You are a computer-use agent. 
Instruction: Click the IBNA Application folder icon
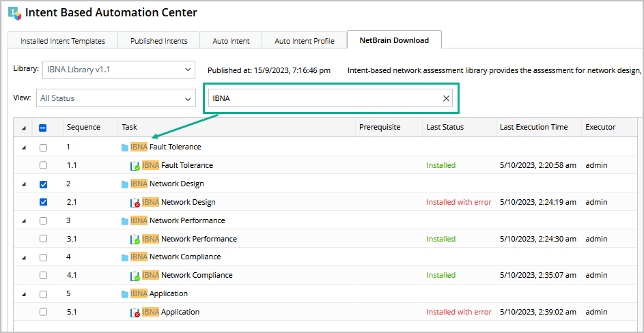[125, 294]
